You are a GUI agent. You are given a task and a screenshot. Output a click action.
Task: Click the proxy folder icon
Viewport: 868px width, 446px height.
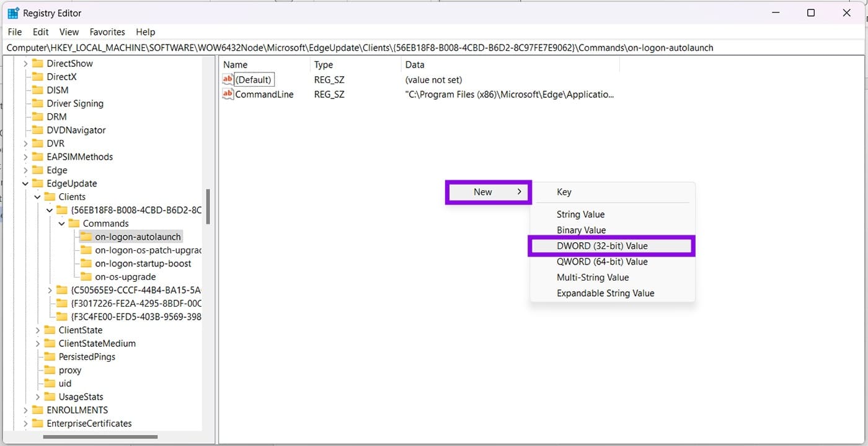click(49, 370)
